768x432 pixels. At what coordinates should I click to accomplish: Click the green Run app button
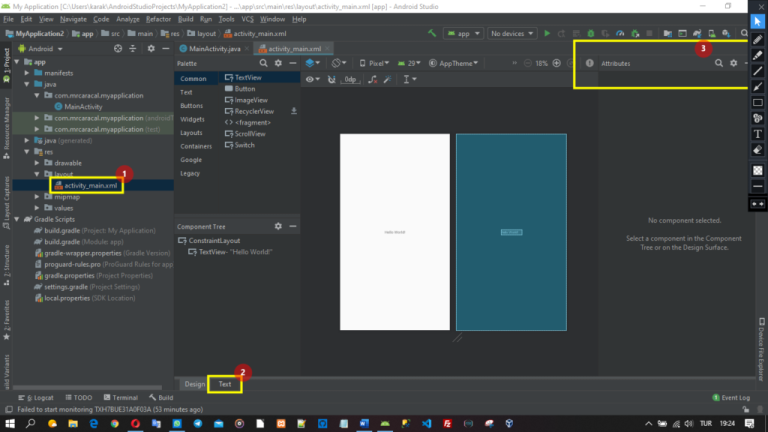(547, 33)
